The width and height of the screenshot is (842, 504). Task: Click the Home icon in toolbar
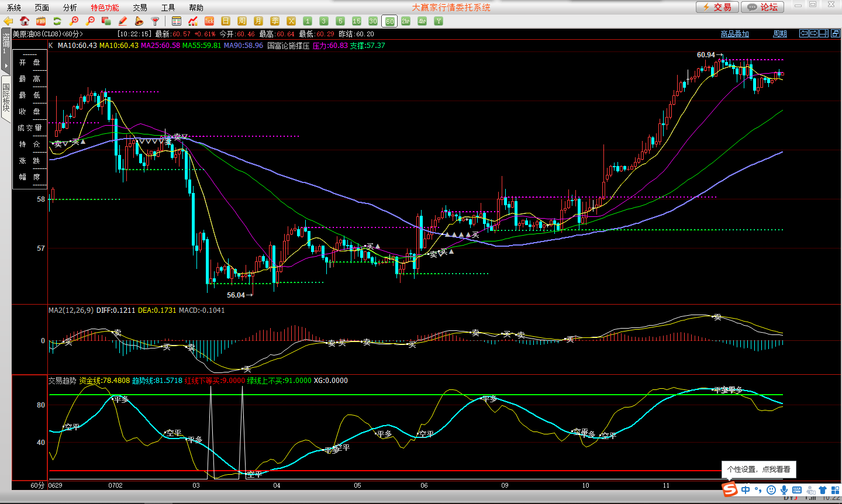click(x=25, y=21)
